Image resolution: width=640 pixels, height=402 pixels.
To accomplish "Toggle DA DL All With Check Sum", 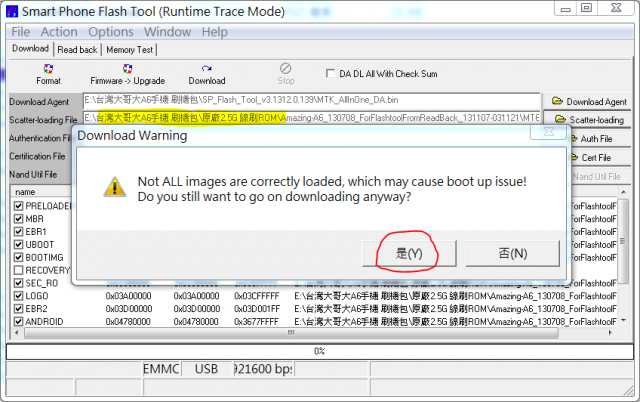I will [x=330, y=73].
